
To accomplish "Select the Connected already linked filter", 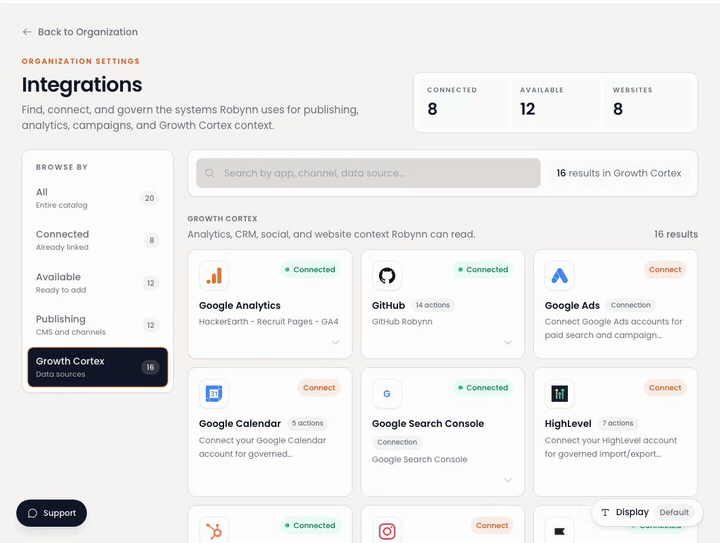I will click(x=97, y=240).
